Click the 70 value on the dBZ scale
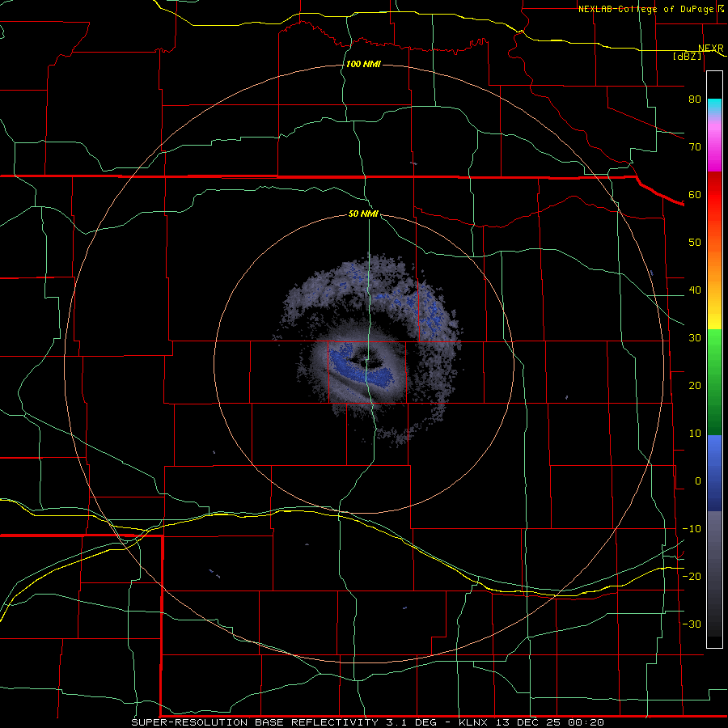The image size is (728, 728). point(695,146)
